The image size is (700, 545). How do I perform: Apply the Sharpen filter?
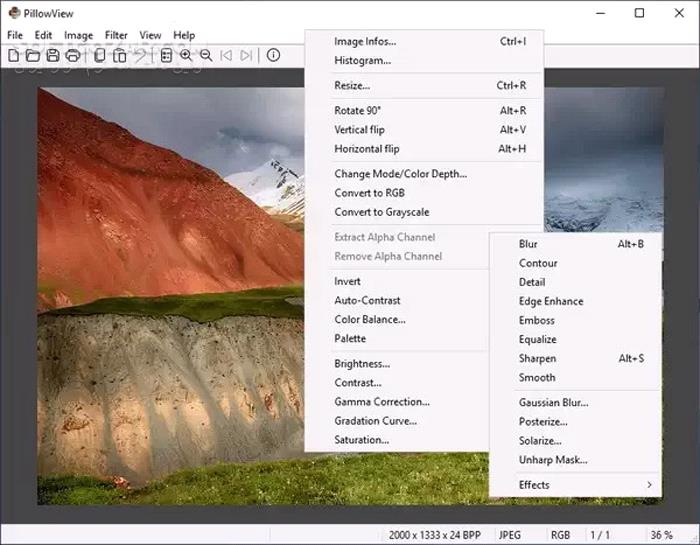click(537, 358)
